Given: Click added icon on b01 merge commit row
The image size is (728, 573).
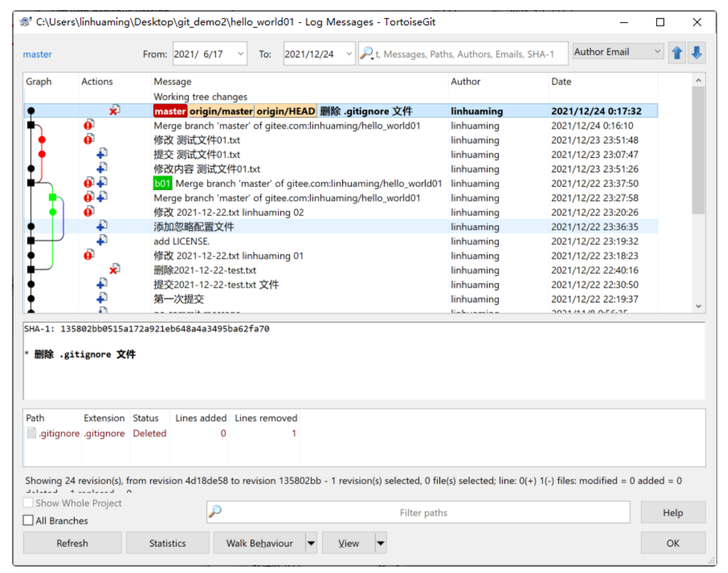Looking at the screenshot, I should (102, 182).
